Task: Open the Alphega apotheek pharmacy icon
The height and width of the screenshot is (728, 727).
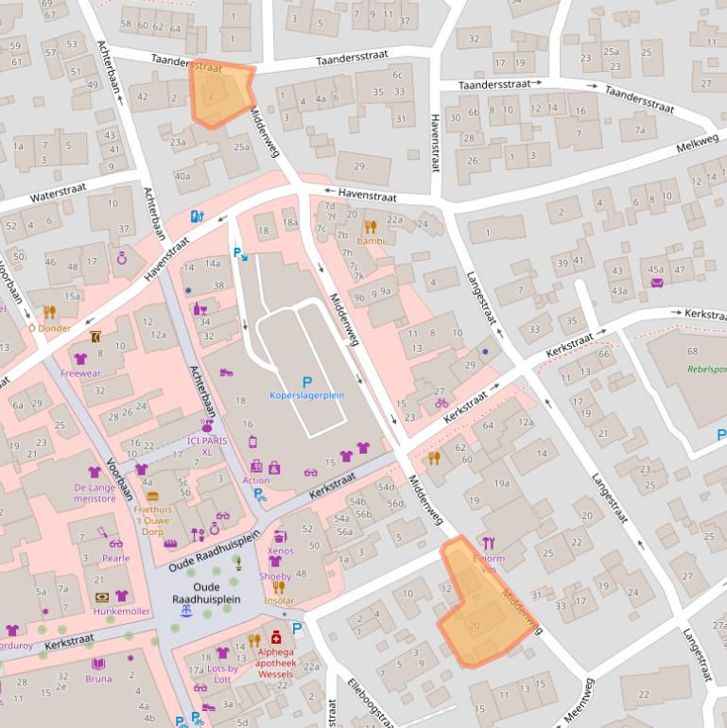Action: 276,638
